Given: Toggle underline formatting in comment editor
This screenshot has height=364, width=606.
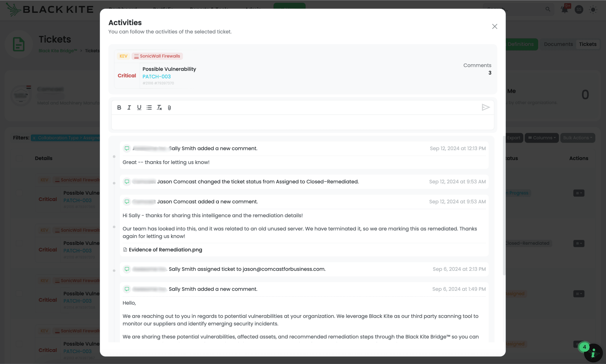Looking at the screenshot, I should (x=139, y=107).
